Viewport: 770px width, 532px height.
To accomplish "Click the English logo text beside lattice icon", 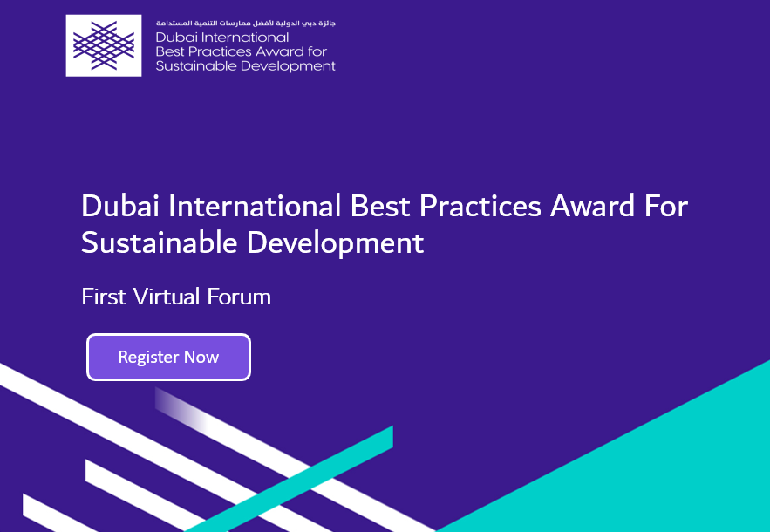I will [x=245, y=51].
